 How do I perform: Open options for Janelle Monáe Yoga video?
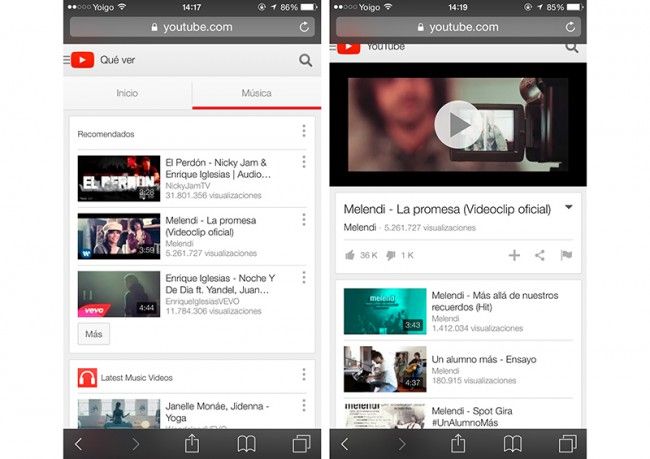304,405
